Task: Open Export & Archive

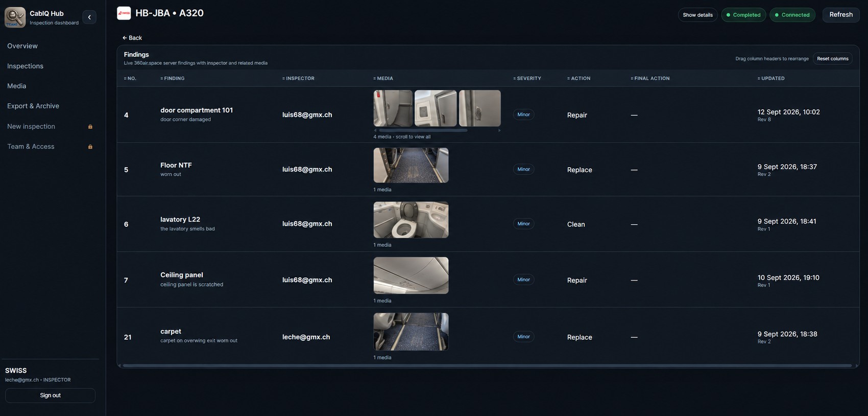Action: point(33,106)
